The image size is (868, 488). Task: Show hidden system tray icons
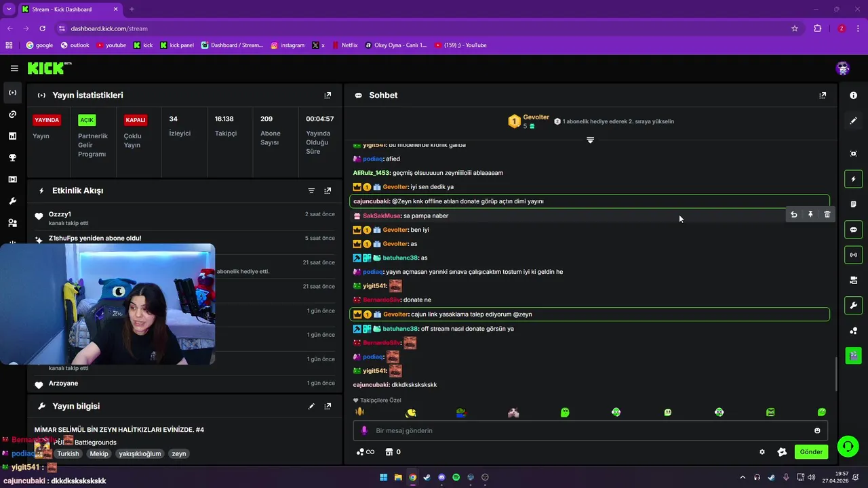(743, 477)
